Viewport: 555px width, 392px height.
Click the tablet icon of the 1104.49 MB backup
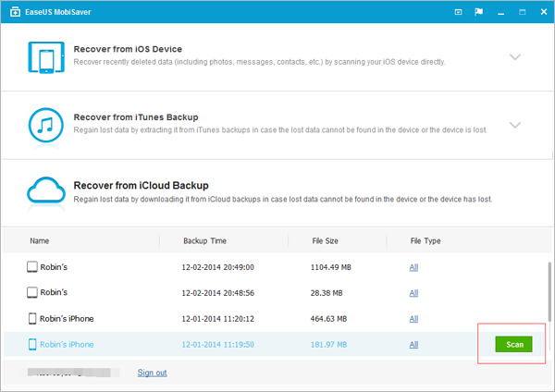point(32,266)
